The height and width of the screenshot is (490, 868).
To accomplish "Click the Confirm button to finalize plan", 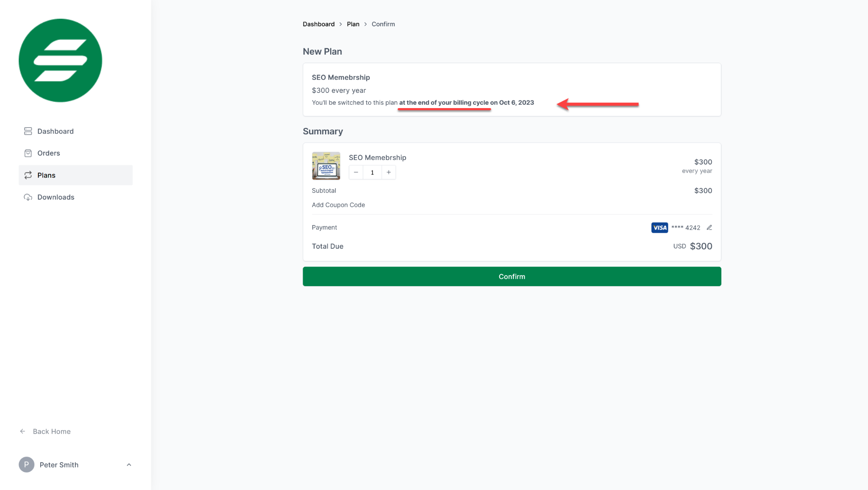I will pyautogui.click(x=512, y=276).
